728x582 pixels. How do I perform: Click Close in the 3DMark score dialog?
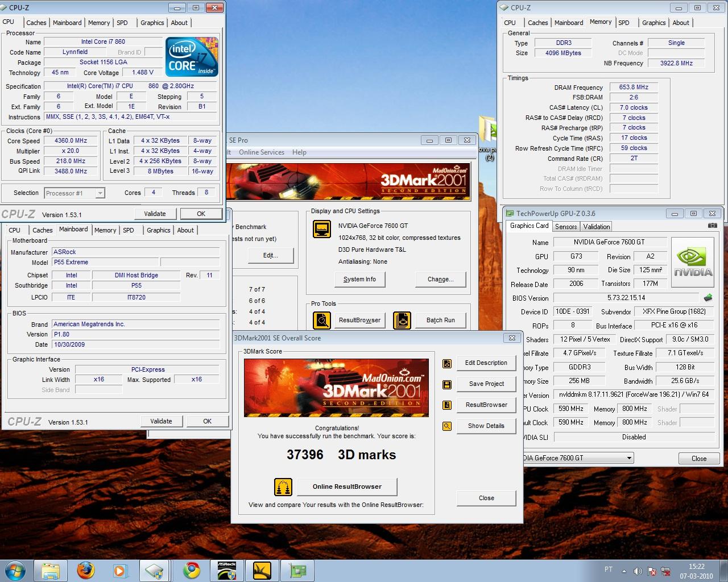486,498
